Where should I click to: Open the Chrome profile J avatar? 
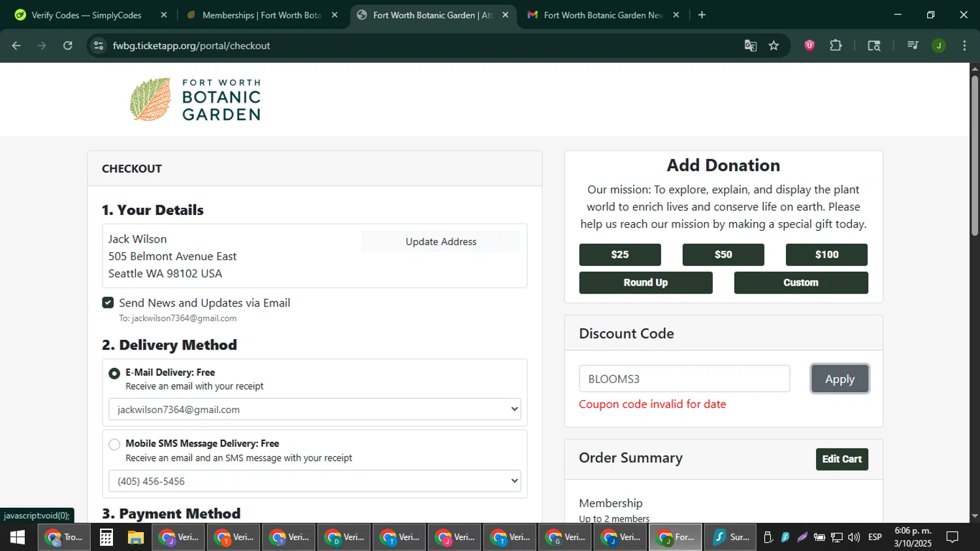coord(939,46)
